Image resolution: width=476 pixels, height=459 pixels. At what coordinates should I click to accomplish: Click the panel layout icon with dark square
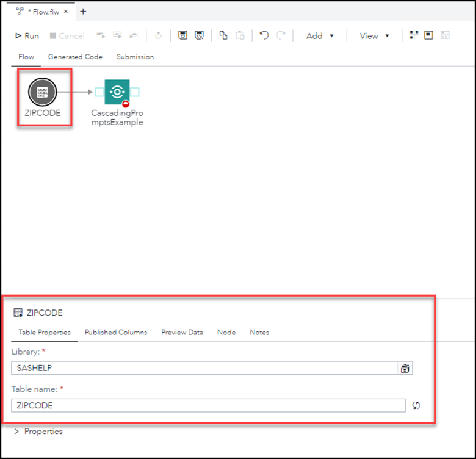point(428,35)
